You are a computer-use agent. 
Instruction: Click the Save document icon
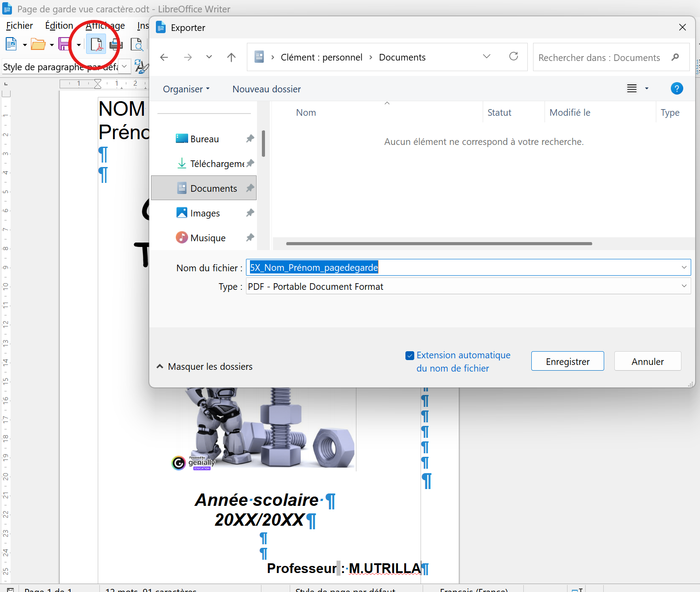pos(64,44)
